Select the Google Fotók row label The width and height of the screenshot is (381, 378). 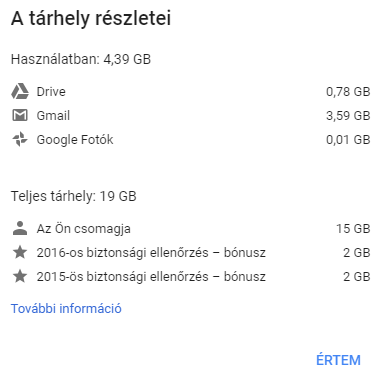[75, 140]
